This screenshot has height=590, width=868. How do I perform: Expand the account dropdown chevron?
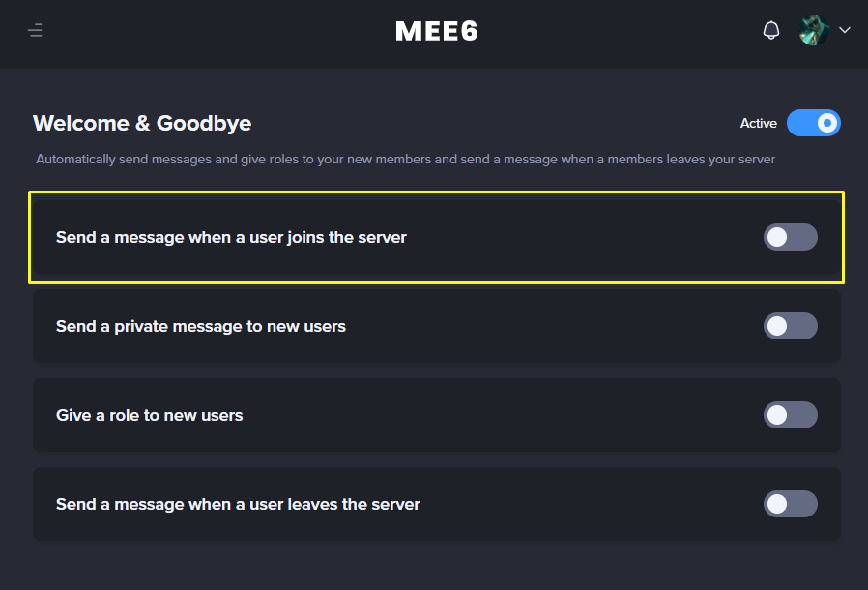(x=844, y=30)
